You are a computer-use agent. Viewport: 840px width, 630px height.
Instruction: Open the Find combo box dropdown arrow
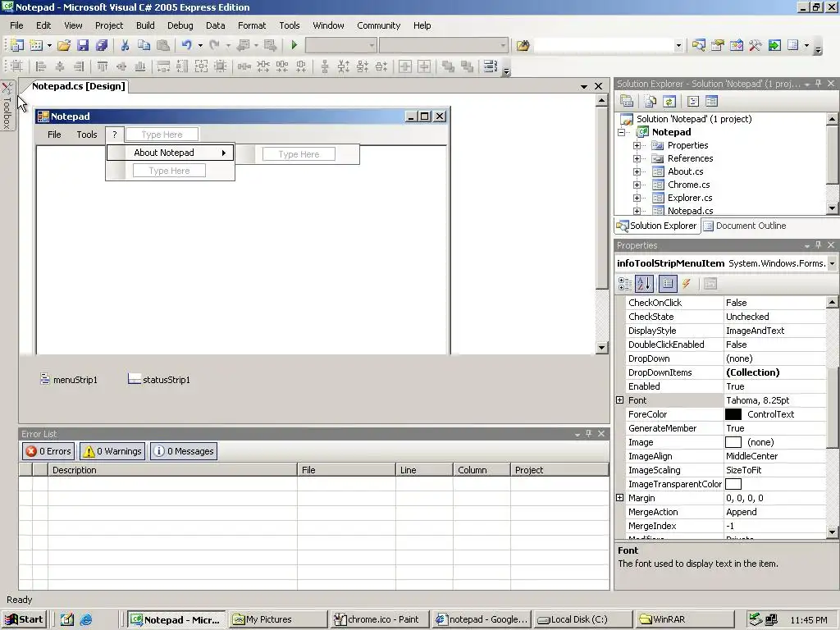click(x=678, y=46)
